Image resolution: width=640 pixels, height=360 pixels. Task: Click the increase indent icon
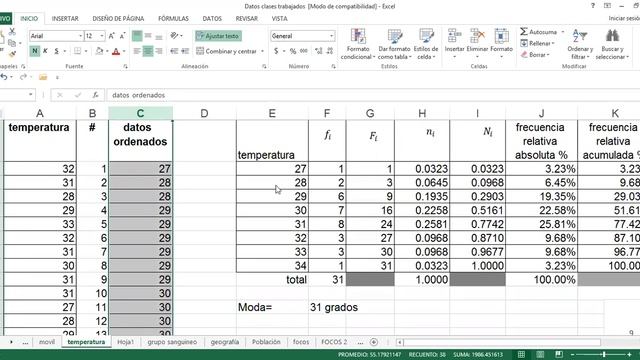point(185,51)
